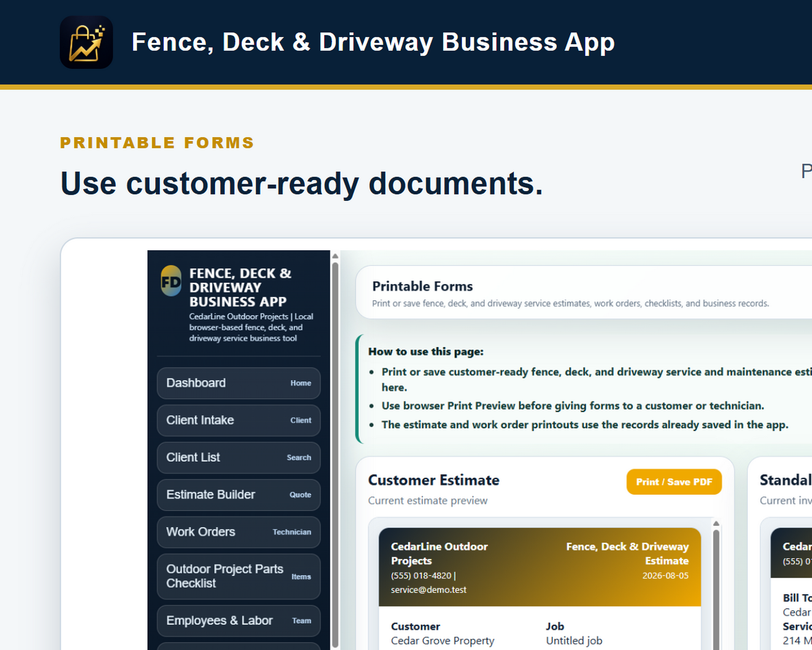
Task: Click the estimate preview scrollbar up arrow
Action: coord(716,523)
